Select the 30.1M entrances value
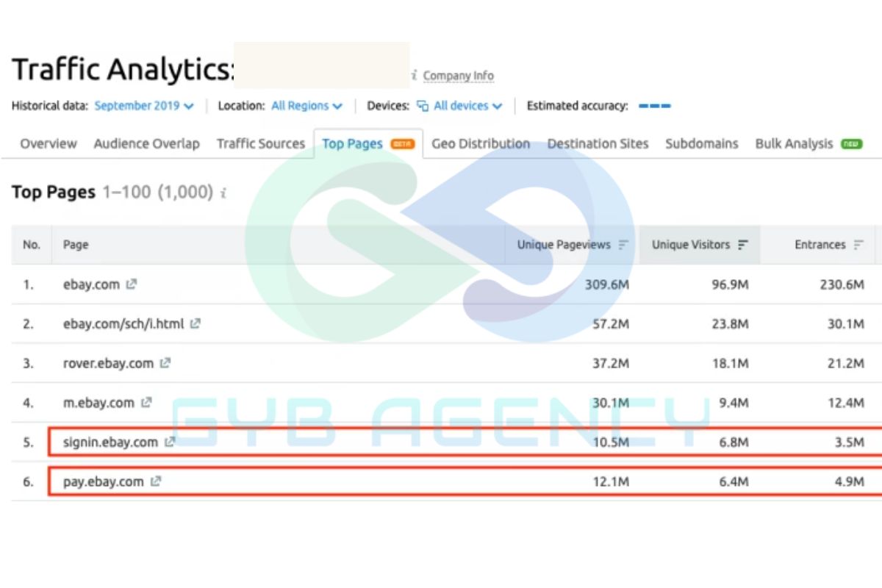The width and height of the screenshot is (882, 588). (x=846, y=323)
